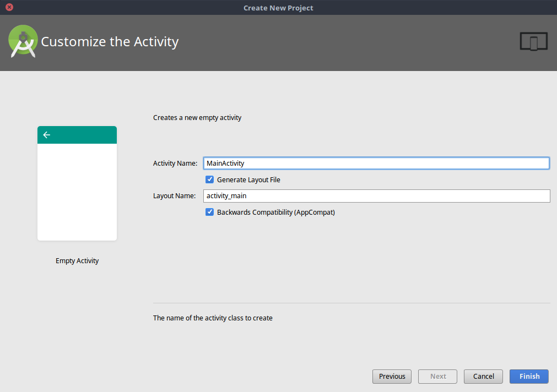Toggle the Generate Layout File checkbox
The width and height of the screenshot is (557, 392).
(210, 179)
